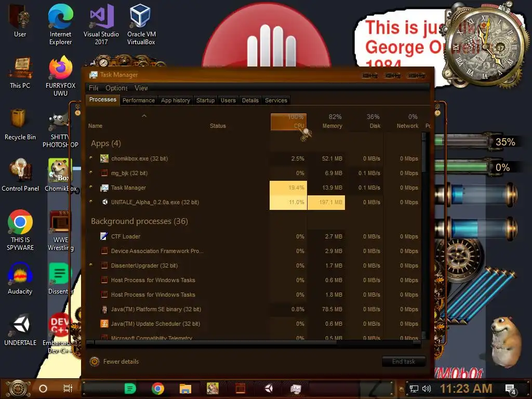This screenshot has width=532, height=399.
Task: Switch to the Services tab
Action: click(276, 100)
